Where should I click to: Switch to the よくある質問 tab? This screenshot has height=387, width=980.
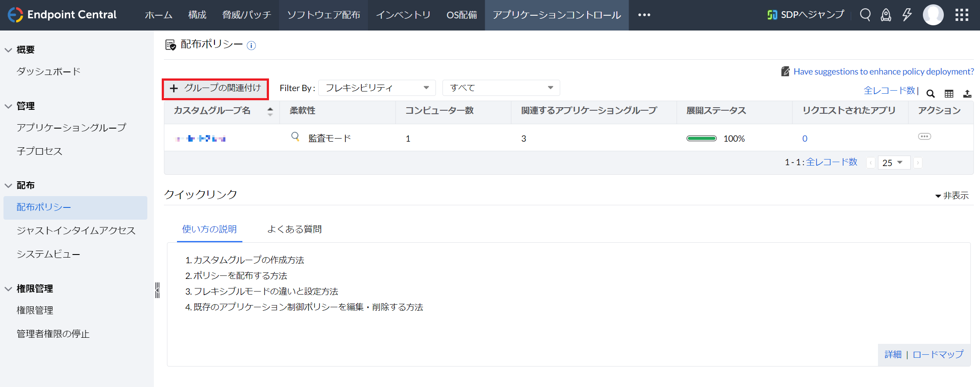tap(294, 229)
